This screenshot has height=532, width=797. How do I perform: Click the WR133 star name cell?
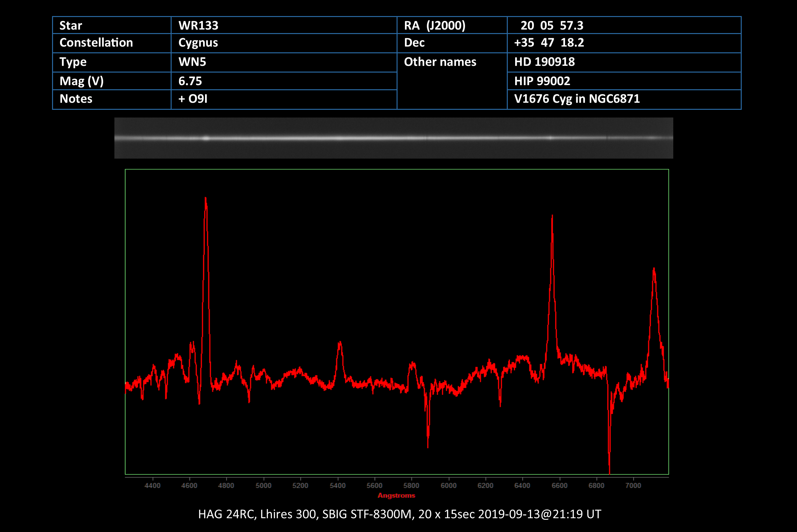point(198,25)
